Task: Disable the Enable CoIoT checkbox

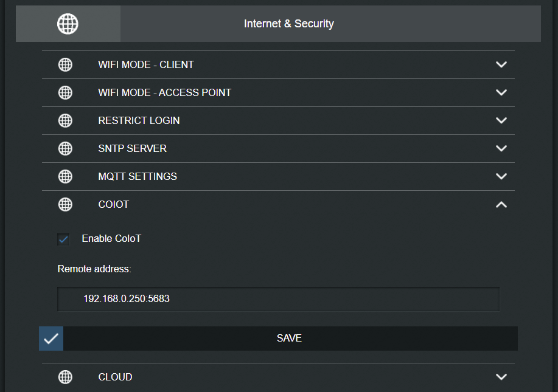Action: [63, 239]
